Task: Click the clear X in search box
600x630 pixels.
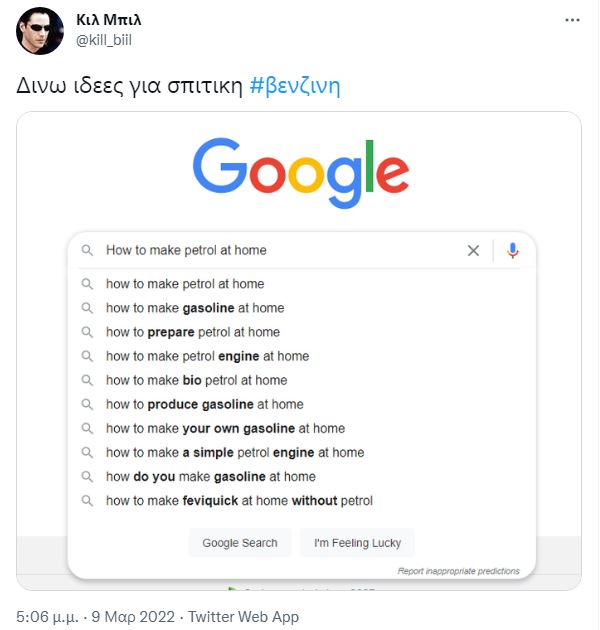Action: click(x=474, y=251)
